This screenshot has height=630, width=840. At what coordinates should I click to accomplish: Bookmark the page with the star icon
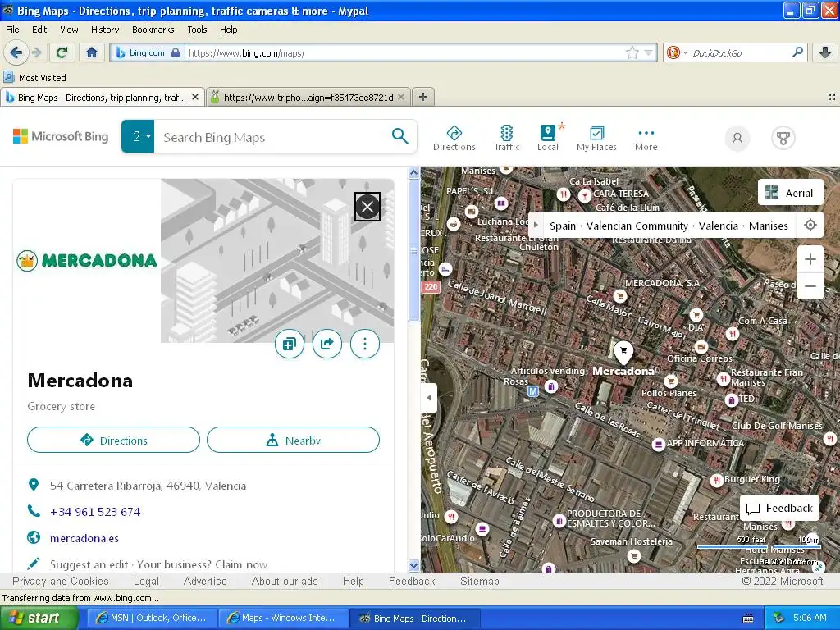(x=632, y=52)
